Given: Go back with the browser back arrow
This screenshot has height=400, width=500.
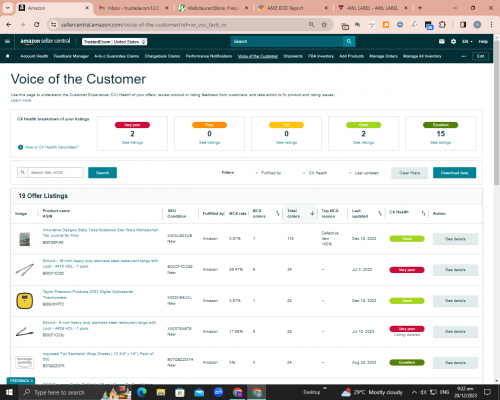Looking at the screenshot, I should point(9,25).
